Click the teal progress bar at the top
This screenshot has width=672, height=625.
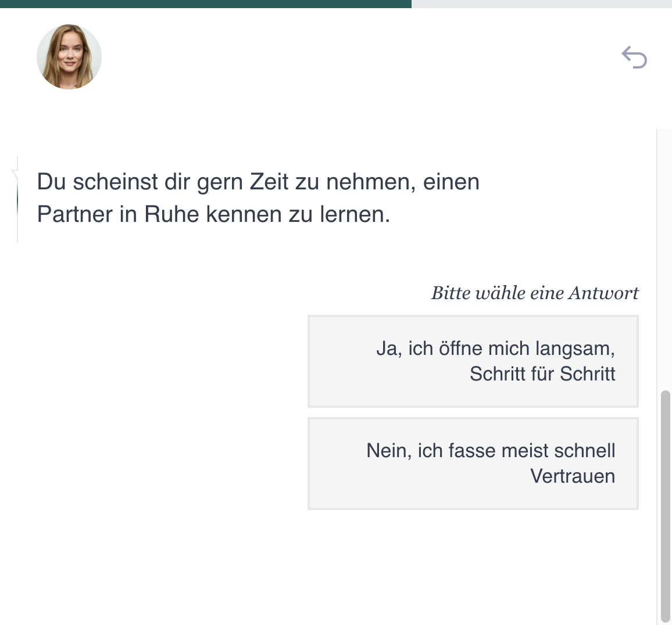pos(203,5)
